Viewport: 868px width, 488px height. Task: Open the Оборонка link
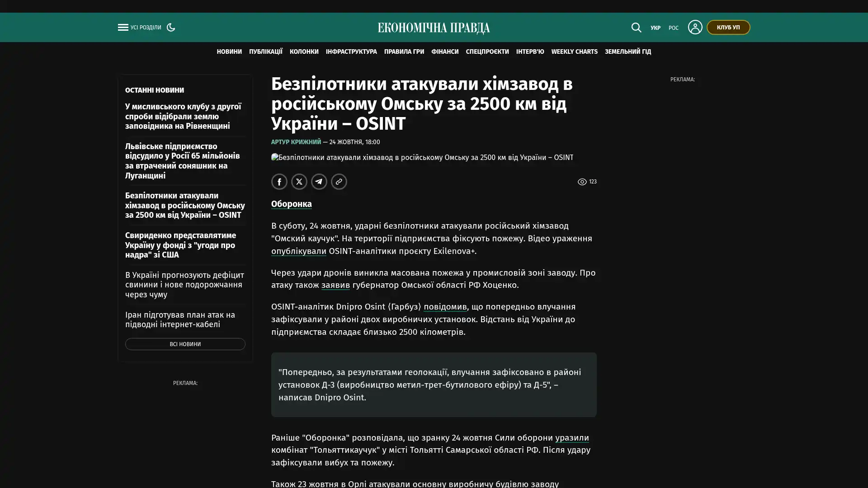coord(292,204)
